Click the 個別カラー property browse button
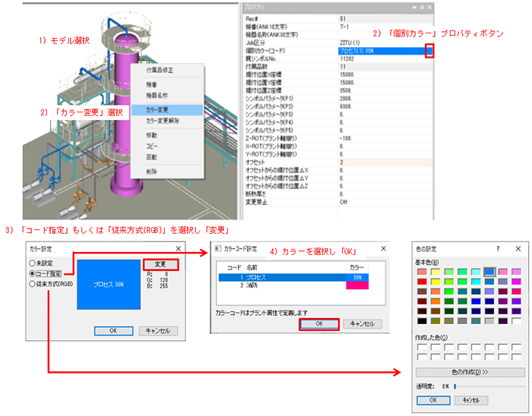Viewport: 532px width, 416px height. click(x=429, y=52)
